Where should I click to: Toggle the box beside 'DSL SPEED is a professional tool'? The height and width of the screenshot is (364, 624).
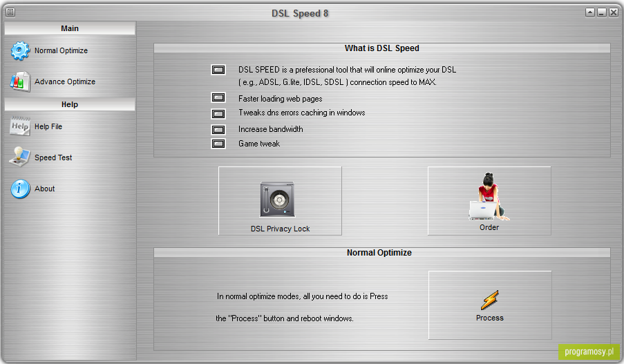[x=218, y=70]
